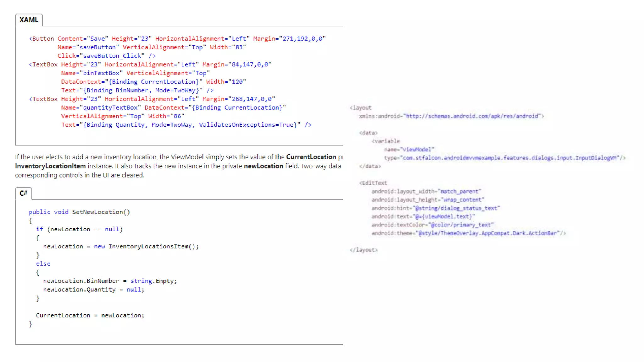
Task: Click the type InputDialogVM line
Action: (x=505, y=158)
